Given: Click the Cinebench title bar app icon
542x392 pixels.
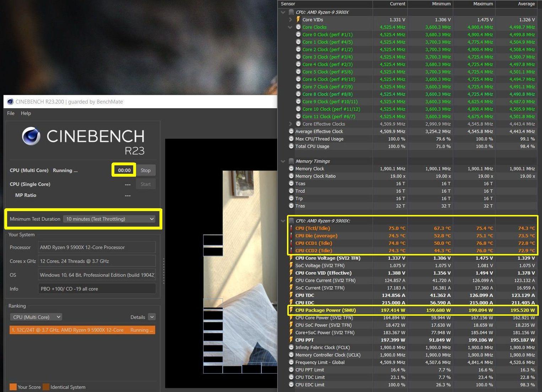Looking at the screenshot, I should [x=10, y=102].
